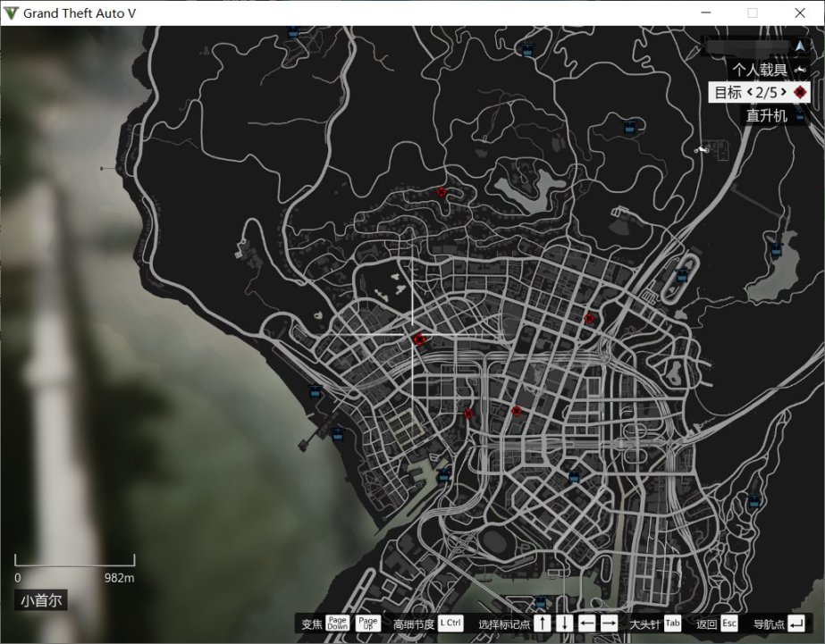
Task: Click the blurred player name bar in the legend
Action: coord(747,46)
